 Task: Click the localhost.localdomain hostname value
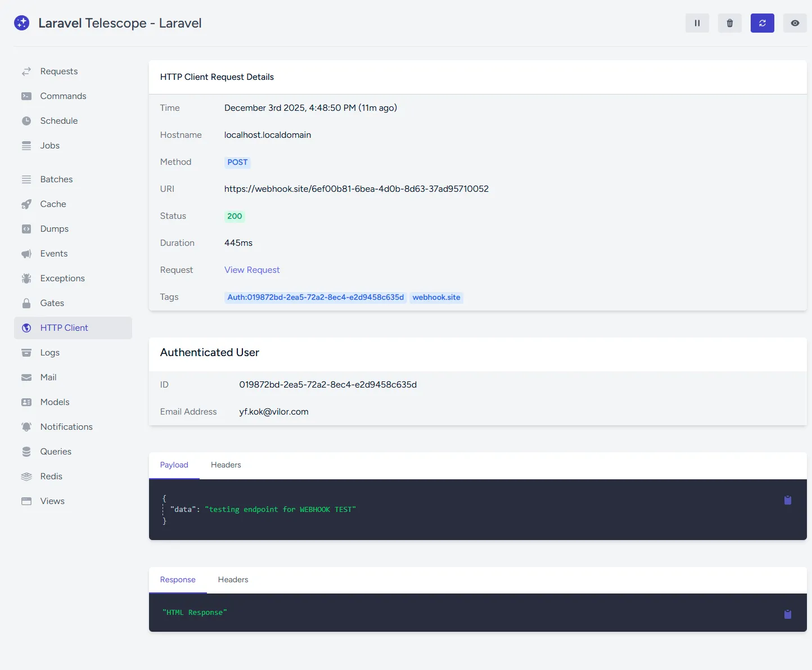(268, 135)
